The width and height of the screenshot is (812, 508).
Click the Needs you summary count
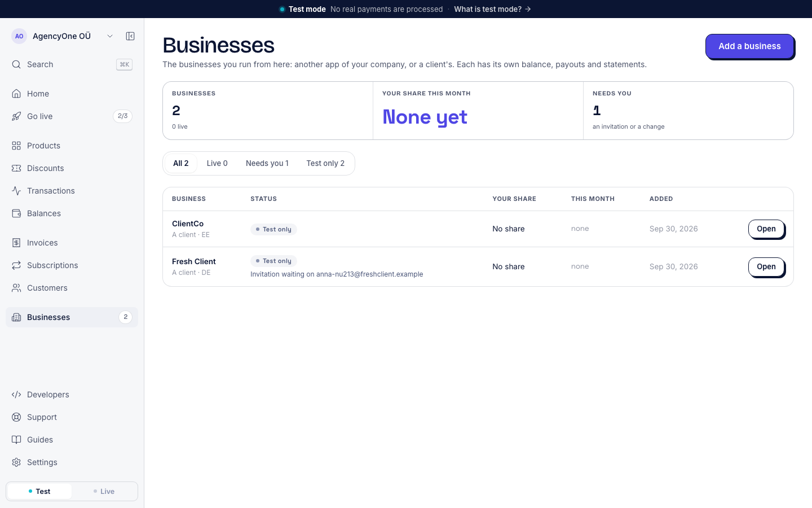tap(597, 111)
